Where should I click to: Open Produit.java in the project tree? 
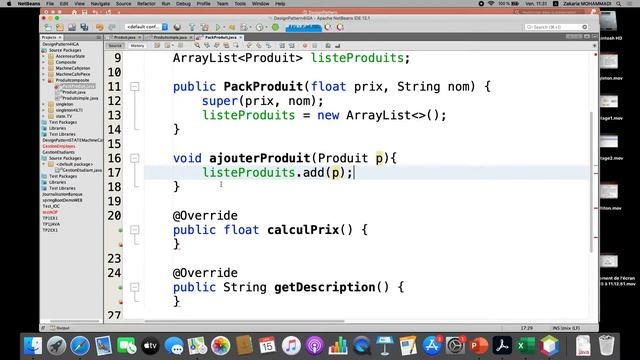coord(73,92)
